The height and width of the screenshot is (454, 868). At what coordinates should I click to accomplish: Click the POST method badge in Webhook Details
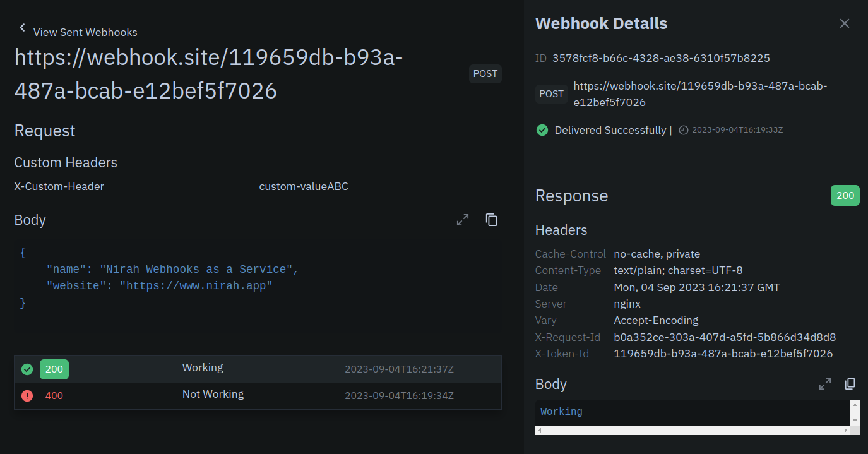click(x=551, y=93)
